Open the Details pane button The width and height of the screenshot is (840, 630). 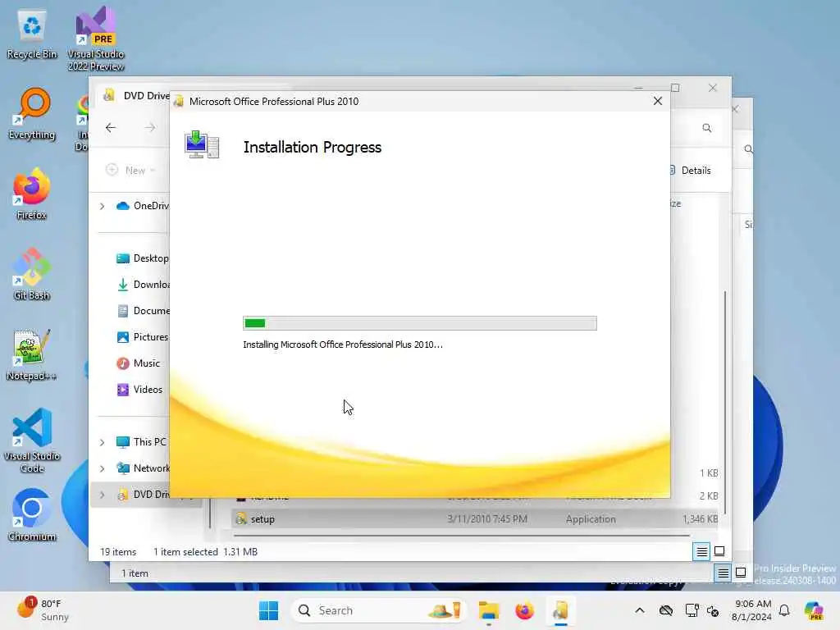pyautogui.click(x=691, y=171)
